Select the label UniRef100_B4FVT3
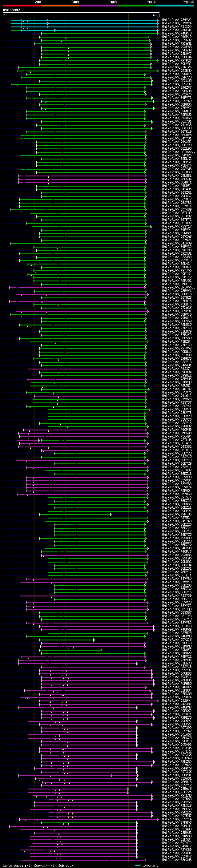Screen dimensions: 197x868 [177, 98]
